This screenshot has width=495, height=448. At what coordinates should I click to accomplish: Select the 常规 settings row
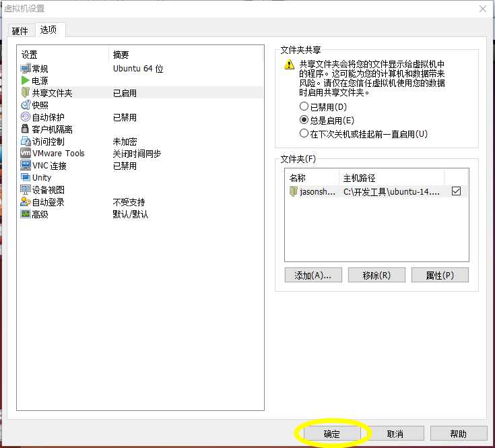(141, 69)
